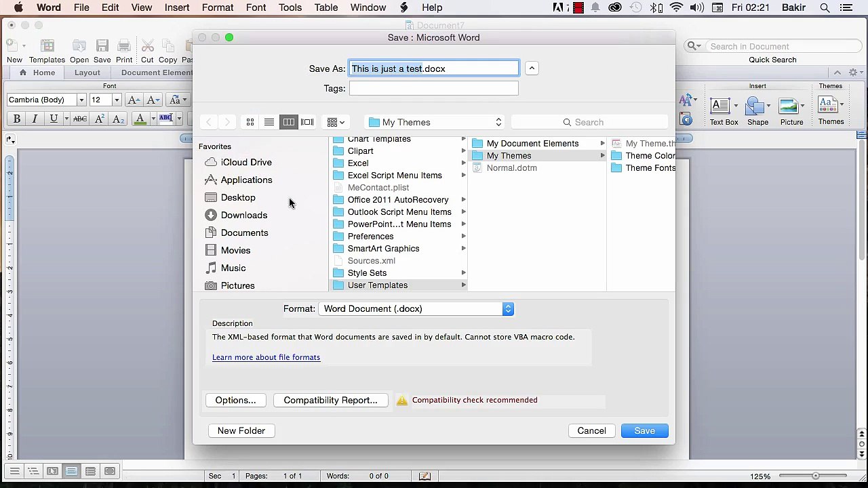This screenshot has height=488, width=868.
Task: Toggle Italic in Word ribbon
Action: 35,119
